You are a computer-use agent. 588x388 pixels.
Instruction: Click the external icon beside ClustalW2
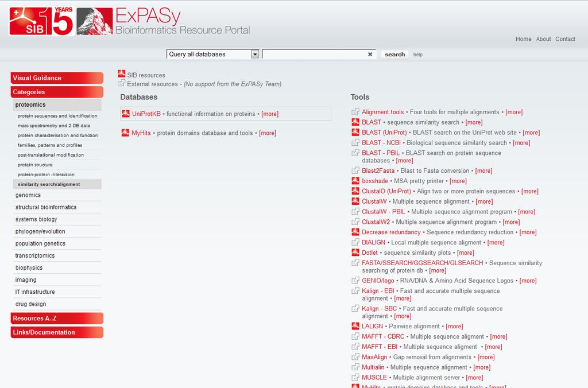point(355,222)
